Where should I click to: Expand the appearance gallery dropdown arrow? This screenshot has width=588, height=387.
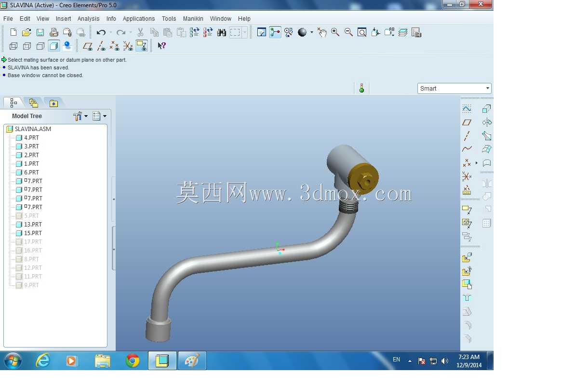(311, 32)
